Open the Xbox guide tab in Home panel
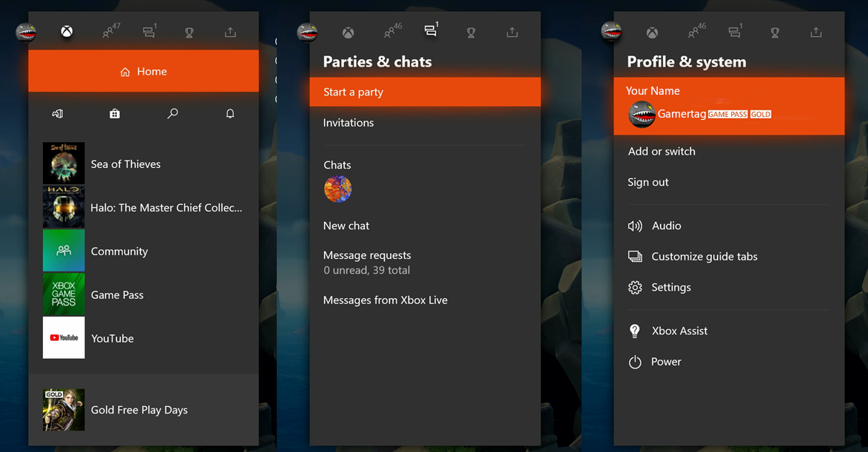 coord(67,32)
